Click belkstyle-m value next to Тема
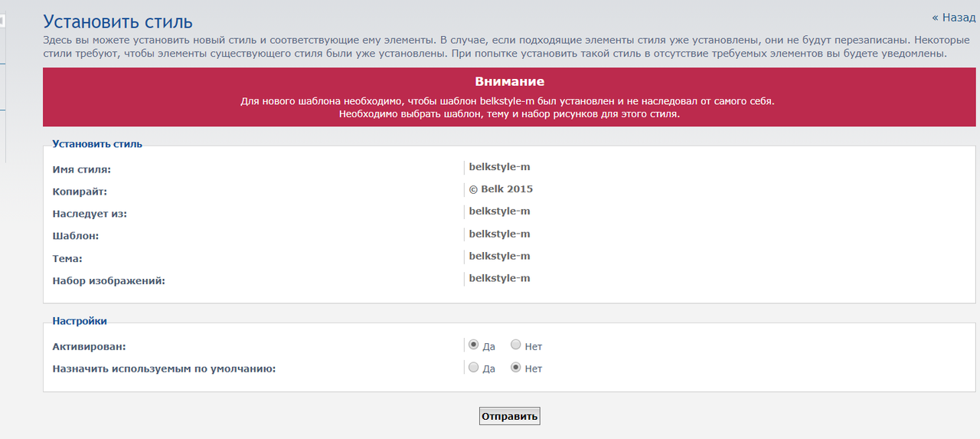 [x=499, y=256]
